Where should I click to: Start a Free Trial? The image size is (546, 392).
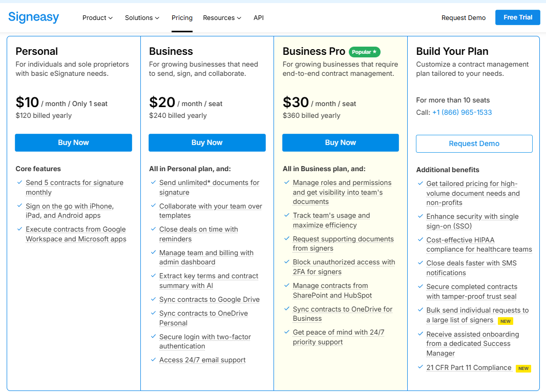tap(517, 17)
